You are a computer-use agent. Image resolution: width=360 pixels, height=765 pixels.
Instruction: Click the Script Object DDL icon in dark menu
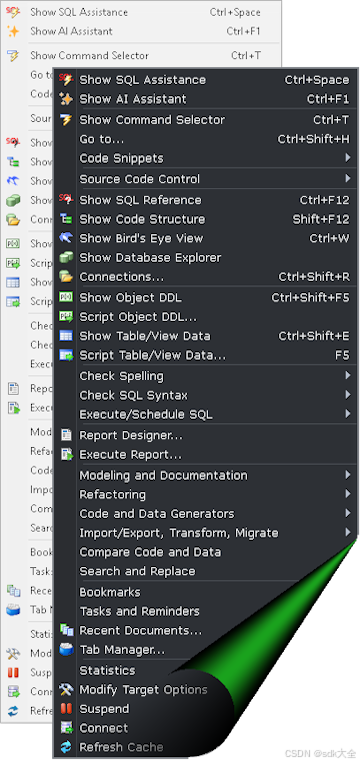coord(66,317)
